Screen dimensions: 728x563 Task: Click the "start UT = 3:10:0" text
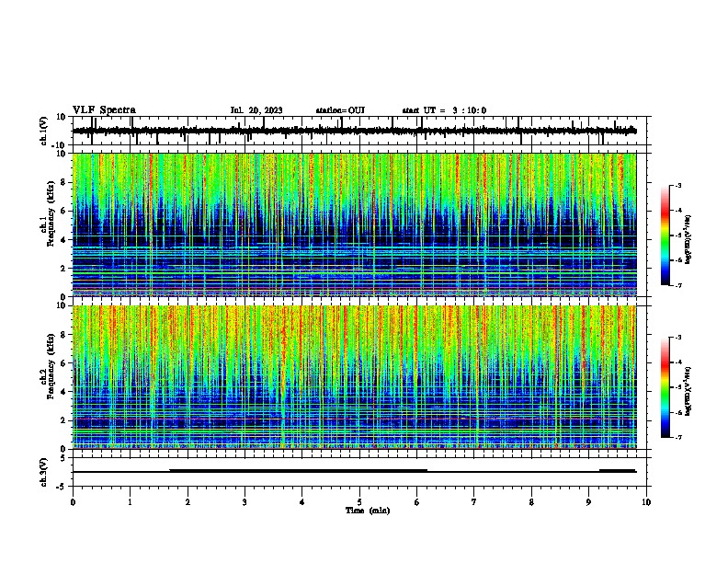coord(444,110)
